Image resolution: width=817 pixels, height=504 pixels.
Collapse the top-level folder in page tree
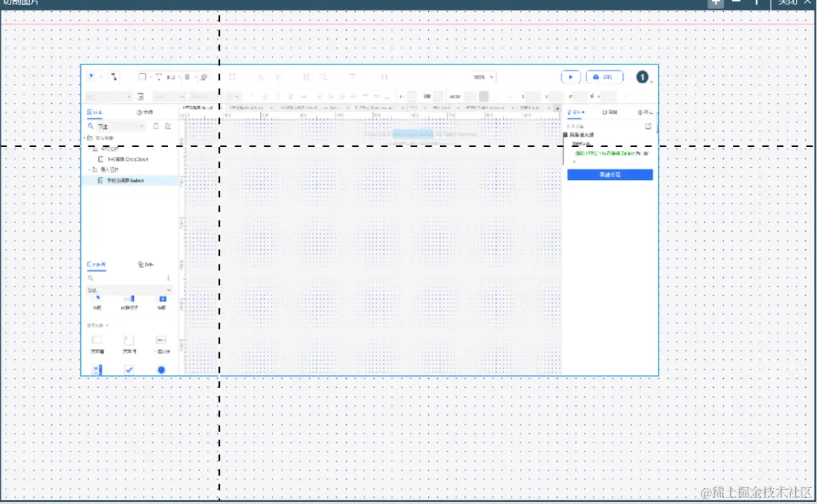pos(85,138)
